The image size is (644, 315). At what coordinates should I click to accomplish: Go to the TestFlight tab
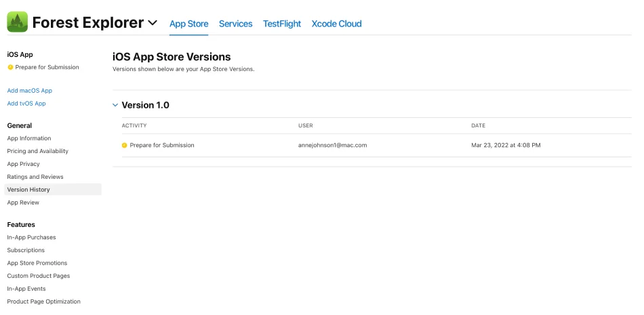[282, 24]
